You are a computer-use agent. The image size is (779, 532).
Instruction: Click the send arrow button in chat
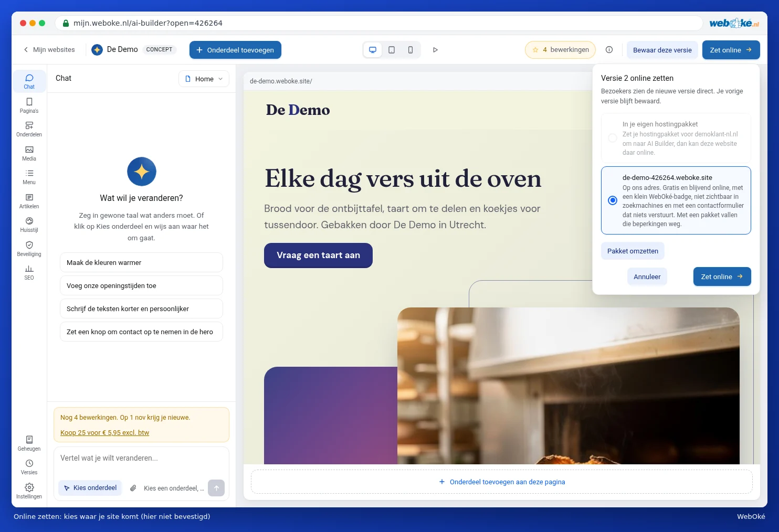point(216,488)
